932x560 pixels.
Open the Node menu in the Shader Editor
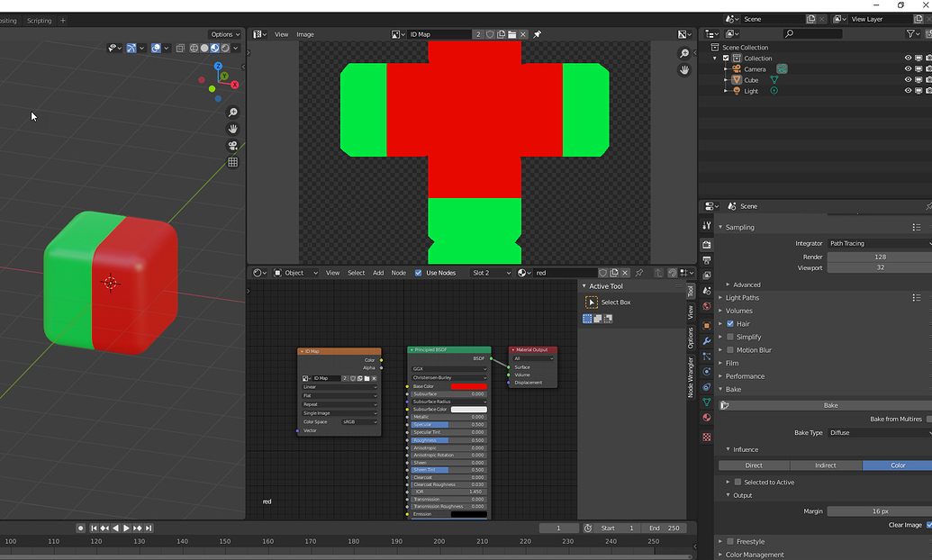click(399, 273)
